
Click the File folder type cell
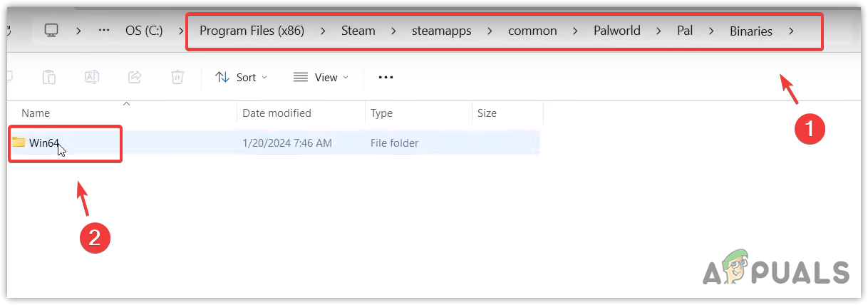[394, 143]
